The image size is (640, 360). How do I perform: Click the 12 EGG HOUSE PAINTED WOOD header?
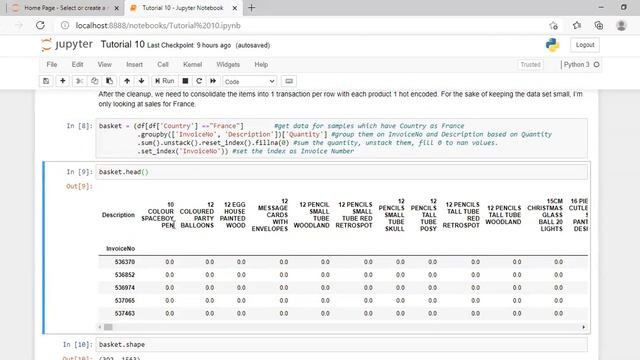coord(233,215)
